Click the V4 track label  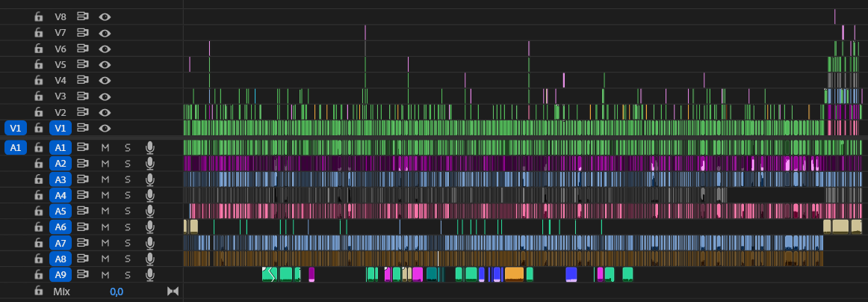61,80
